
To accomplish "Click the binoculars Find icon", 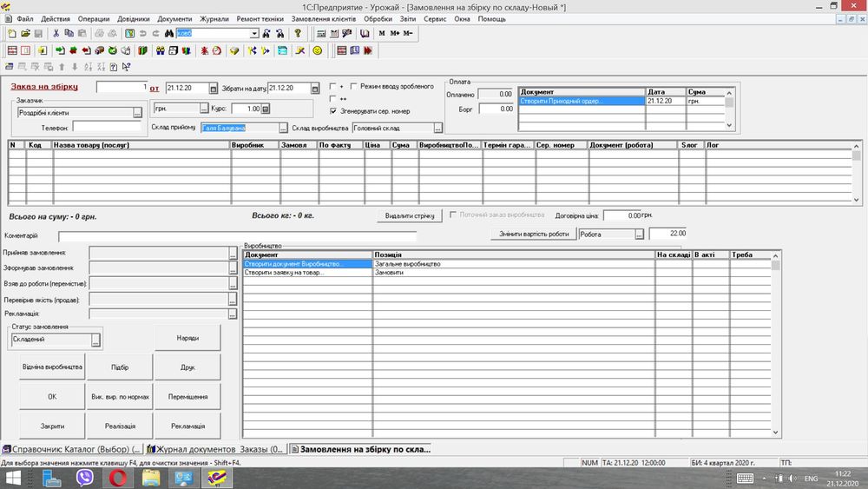I will [169, 33].
